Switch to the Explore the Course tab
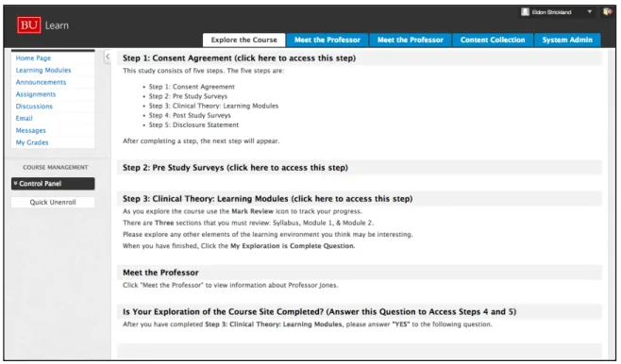 point(243,40)
